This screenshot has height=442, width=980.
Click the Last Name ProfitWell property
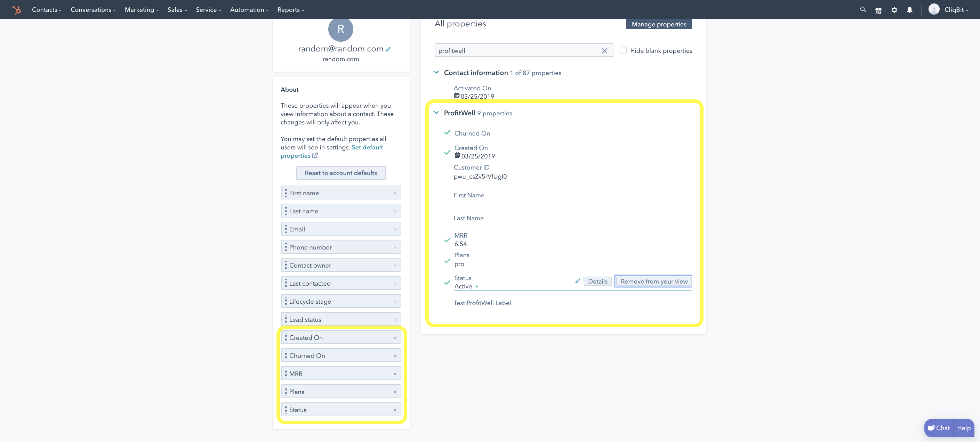tap(468, 218)
